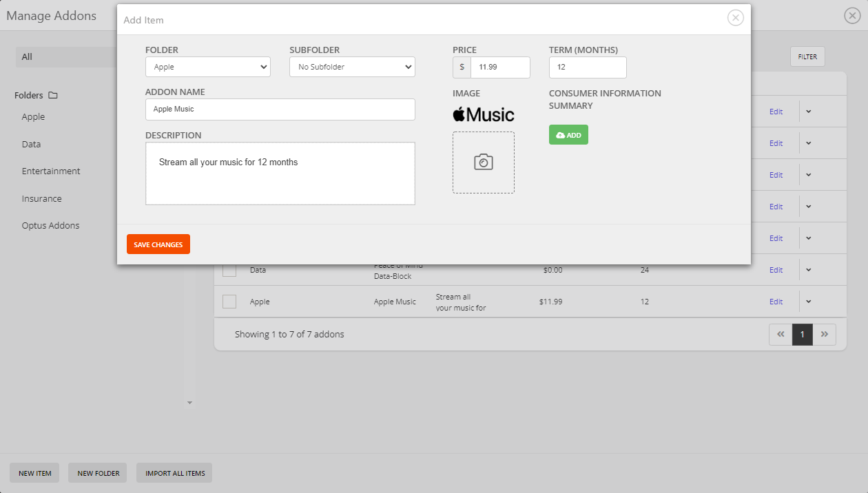Screen dimensions: 868x493
Task: Close the Add Item dialog
Action: [x=735, y=18]
